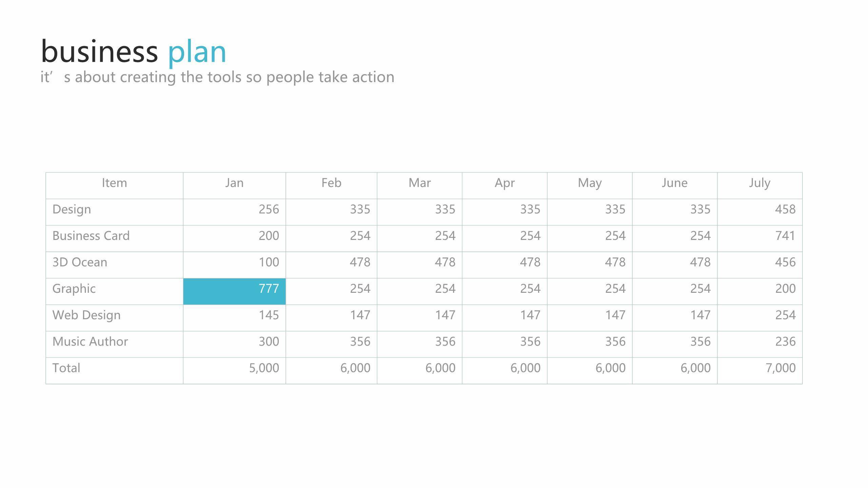The width and height of the screenshot is (868, 488).
Task: Select the Apr column header
Action: click(505, 183)
